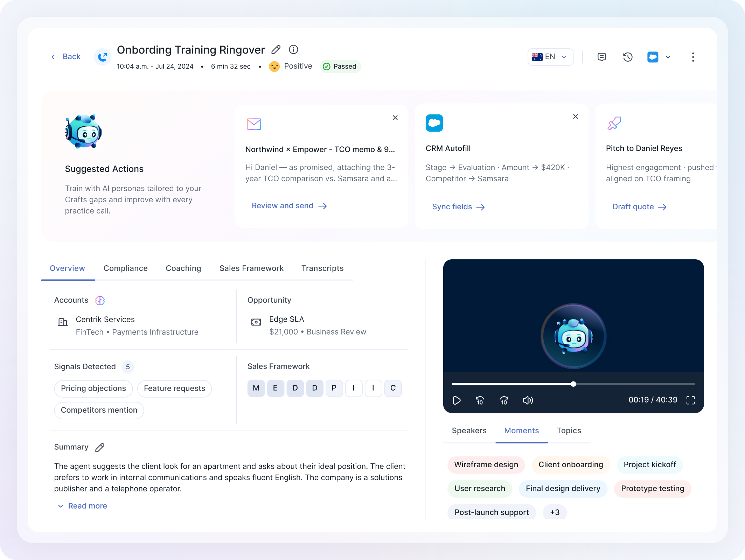Click the video progress slider handle

(x=573, y=384)
